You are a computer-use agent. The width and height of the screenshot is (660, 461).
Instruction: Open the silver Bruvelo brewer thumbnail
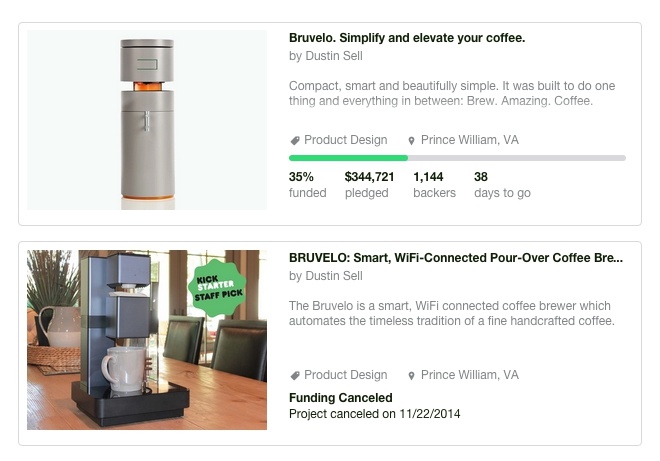point(147,120)
